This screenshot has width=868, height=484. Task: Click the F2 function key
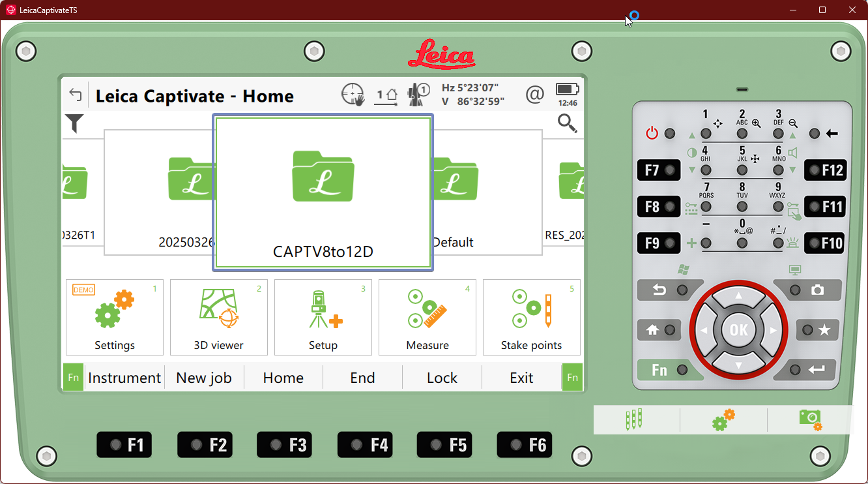click(x=205, y=445)
